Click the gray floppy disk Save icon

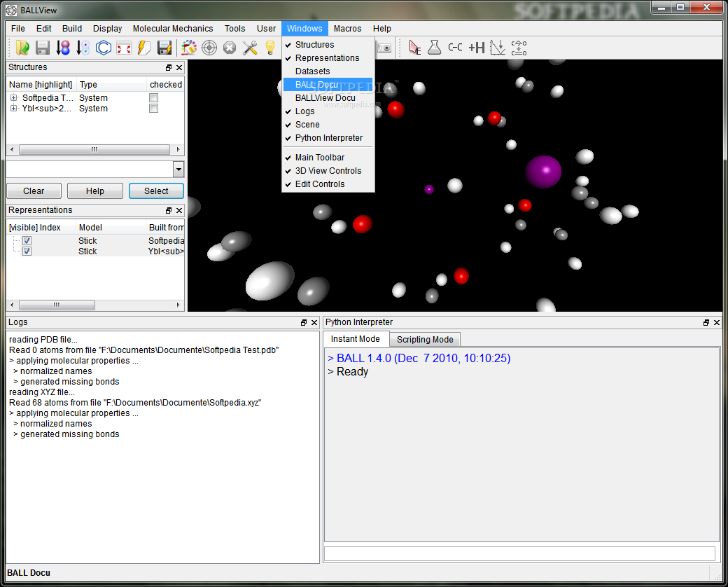pyautogui.click(x=43, y=48)
